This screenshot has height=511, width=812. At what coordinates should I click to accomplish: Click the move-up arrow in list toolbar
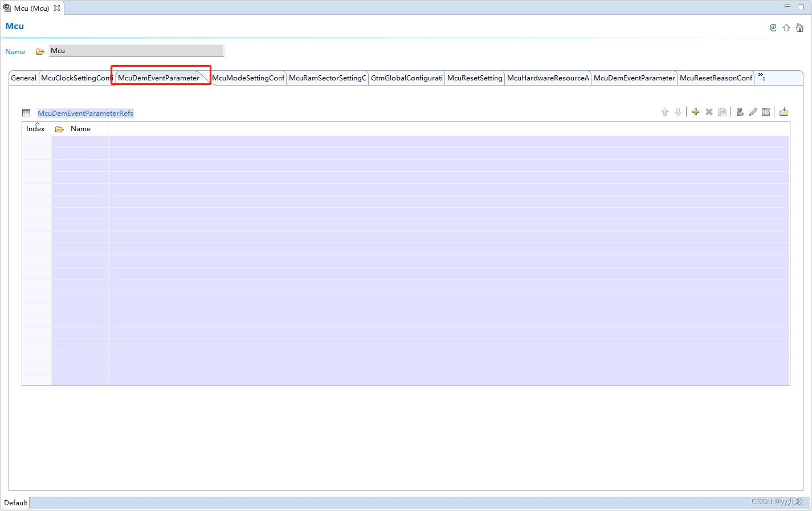point(664,112)
